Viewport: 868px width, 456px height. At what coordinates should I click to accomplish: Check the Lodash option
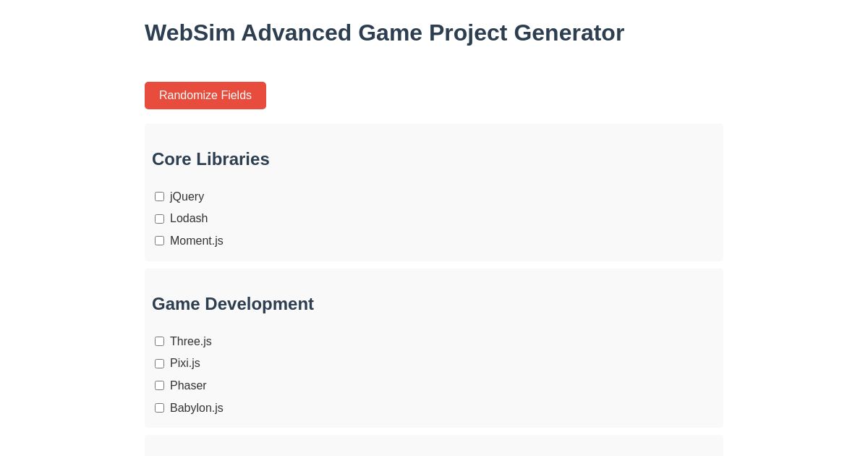click(x=159, y=219)
